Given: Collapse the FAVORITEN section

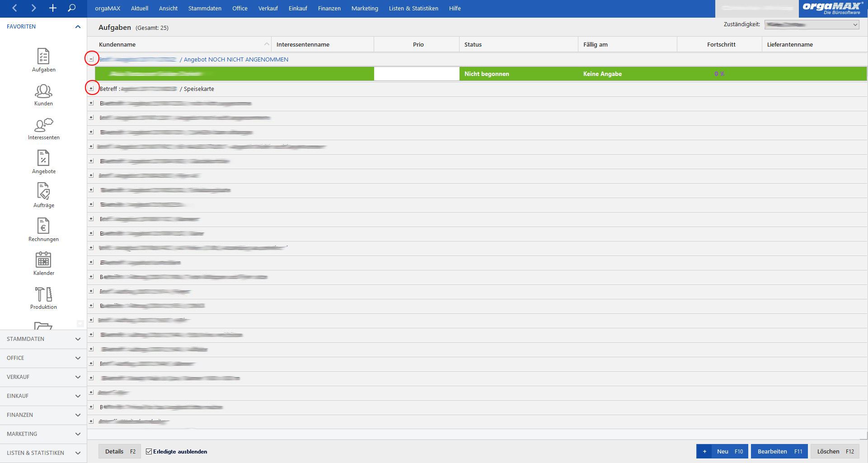Looking at the screenshot, I should tap(78, 27).
